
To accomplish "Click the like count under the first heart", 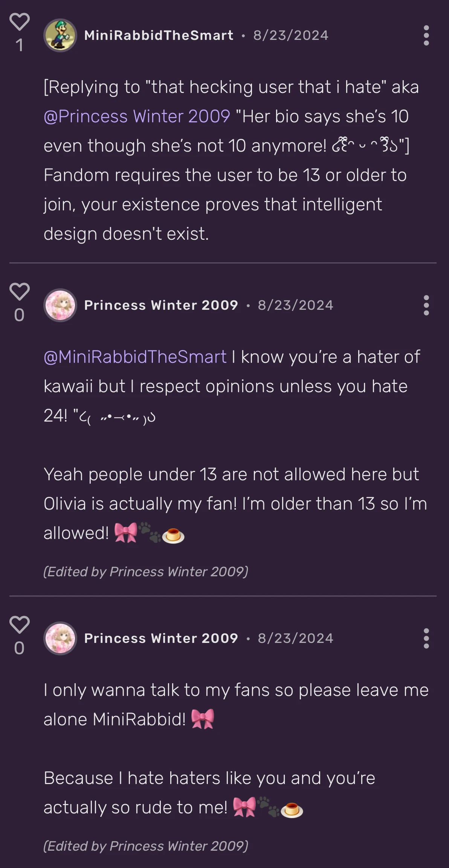I will point(19,46).
